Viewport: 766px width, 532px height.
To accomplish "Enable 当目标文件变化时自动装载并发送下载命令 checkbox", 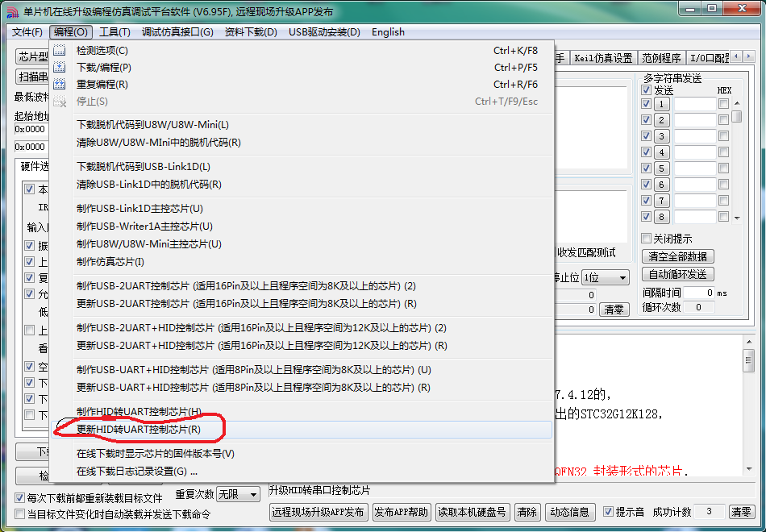I will pos(19,514).
